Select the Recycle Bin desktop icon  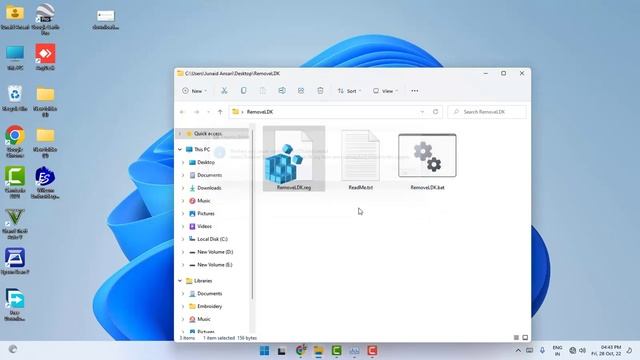[x=15, y=98]
